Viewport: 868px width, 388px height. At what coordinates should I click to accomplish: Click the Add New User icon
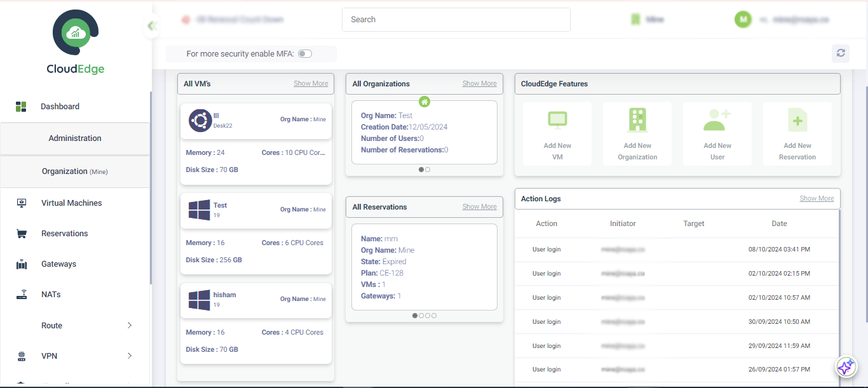(717, 119)
